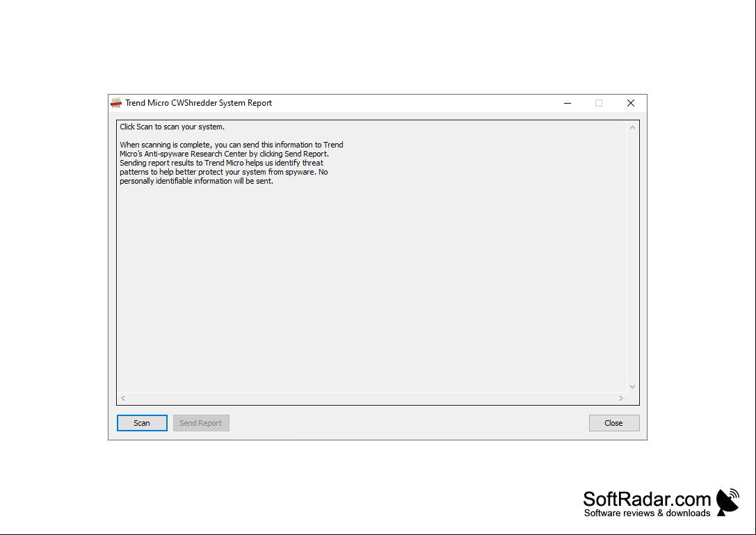The image size is (756, 535).
Task: Click the line 'Sending report results to Trend Micro'
Action: [x=221, y=163]
